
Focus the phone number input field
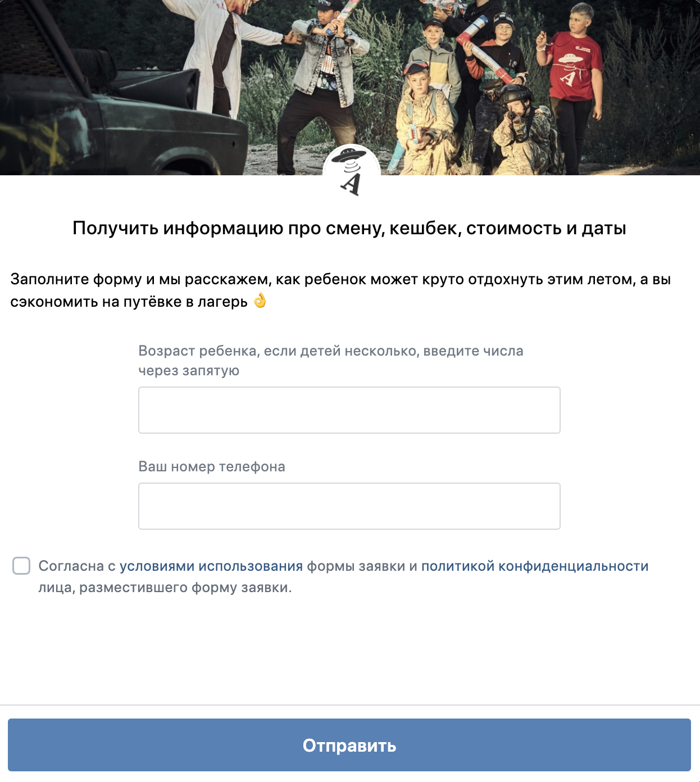pos(349,506)
